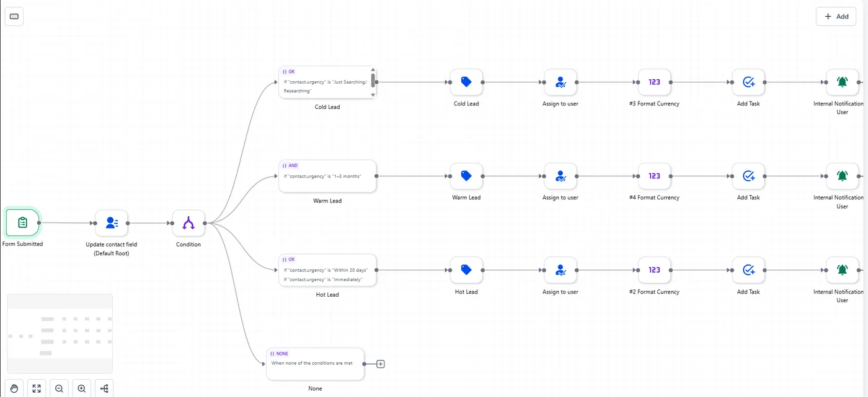Click "When none of the conditions are met"
The image size is (868, 397).
click(x=312, y=363)
